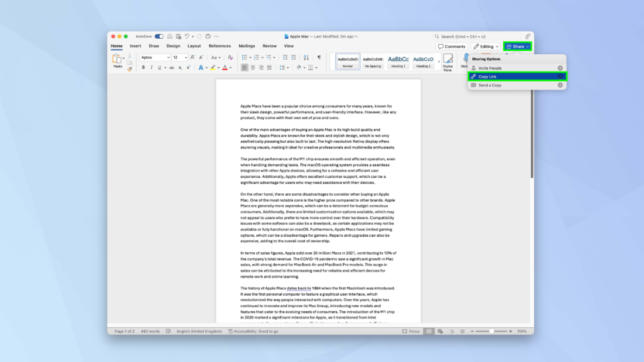Screen dimensions: 644x362
Task: Open the more commands ellipsis
Action: point(216,36)
